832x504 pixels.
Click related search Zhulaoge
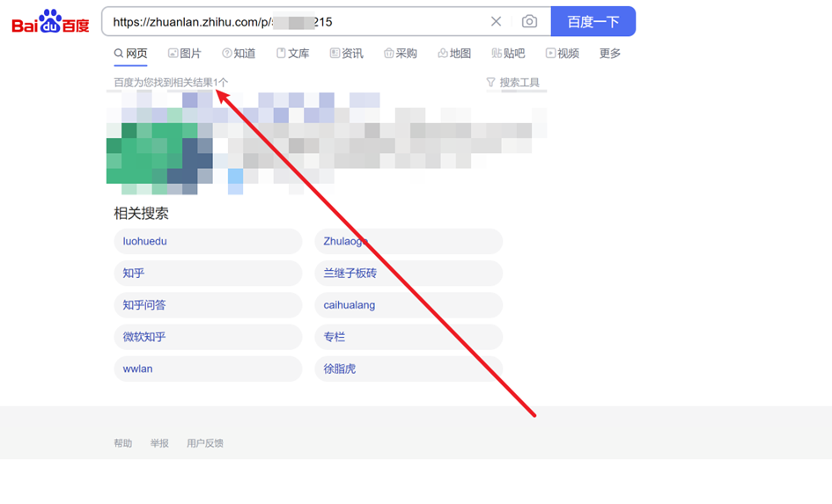click(x=409, y=241)
